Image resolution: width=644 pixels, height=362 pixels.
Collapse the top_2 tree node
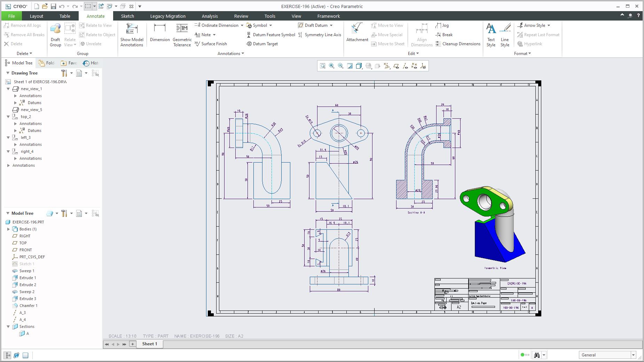(8, 117)
